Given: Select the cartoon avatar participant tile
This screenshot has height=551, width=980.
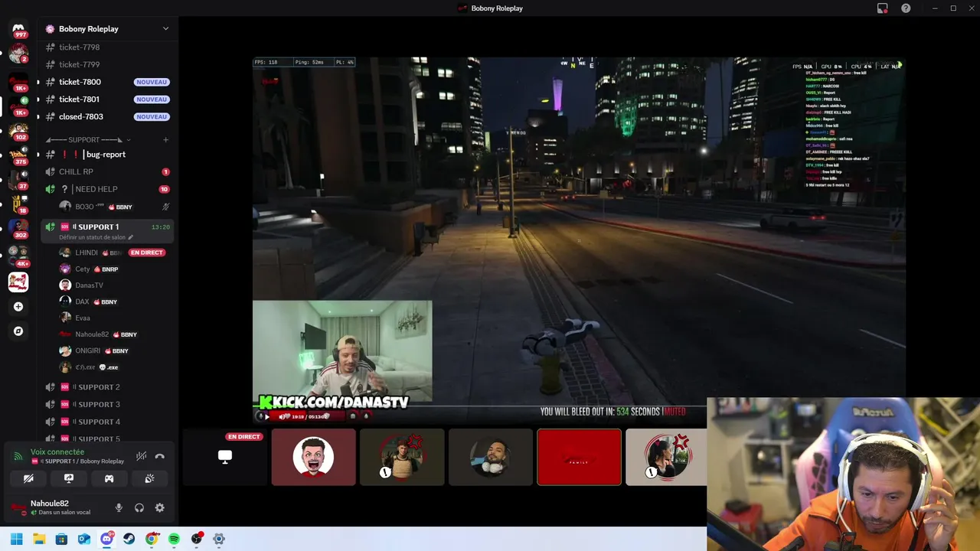Looking at the screenshot, I should 313,457.
